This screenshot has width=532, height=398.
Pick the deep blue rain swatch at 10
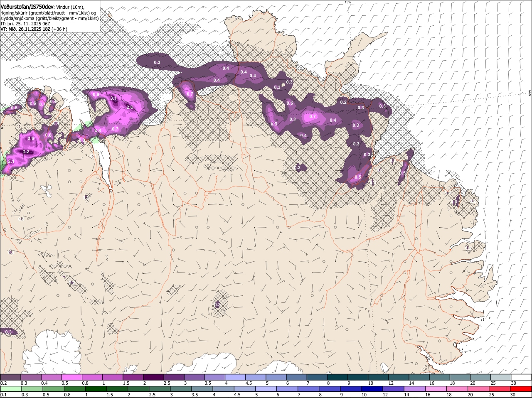click(x=372, y=389)
